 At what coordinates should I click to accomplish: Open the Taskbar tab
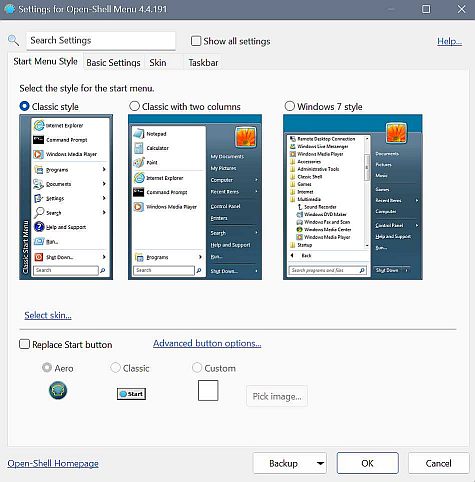coord(203,63)
